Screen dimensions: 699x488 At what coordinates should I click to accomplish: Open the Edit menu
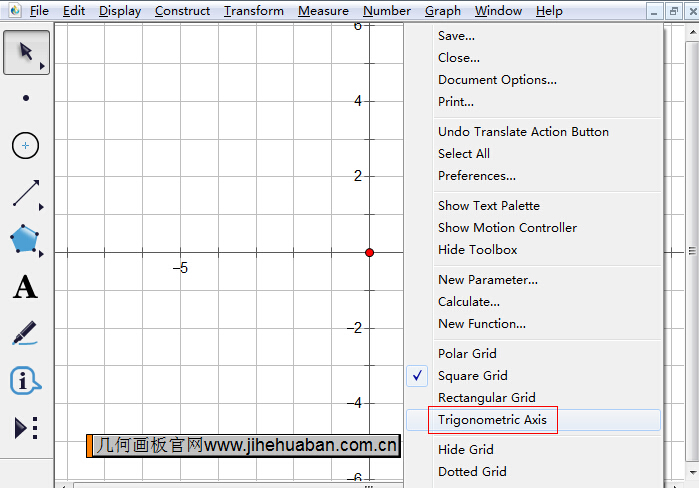74,10
